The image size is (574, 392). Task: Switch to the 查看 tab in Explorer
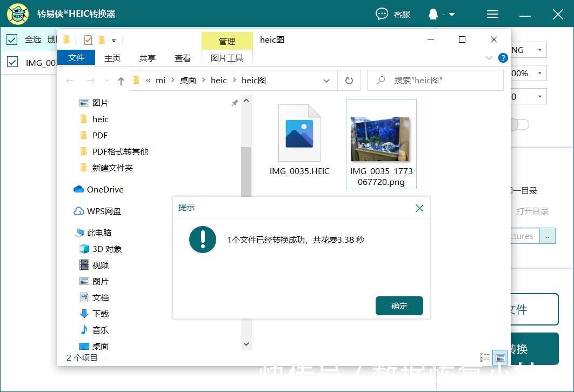point(183,57)
